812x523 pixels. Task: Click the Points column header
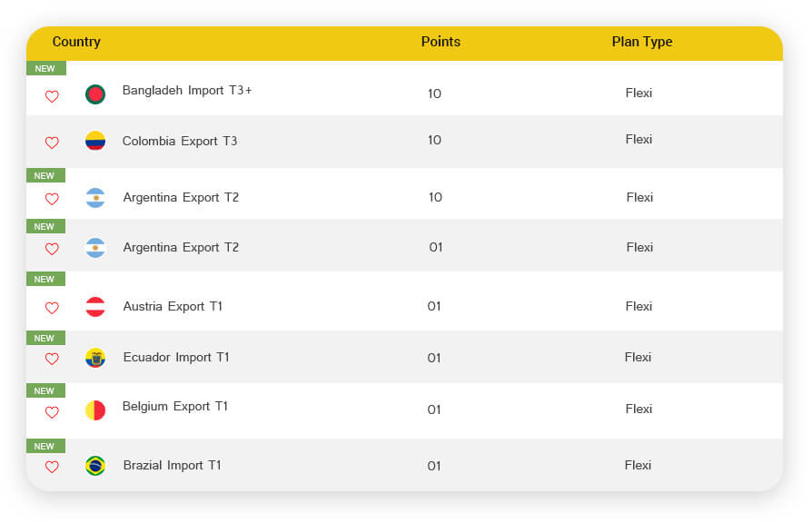pyautogui.click(x=441, y=42)
